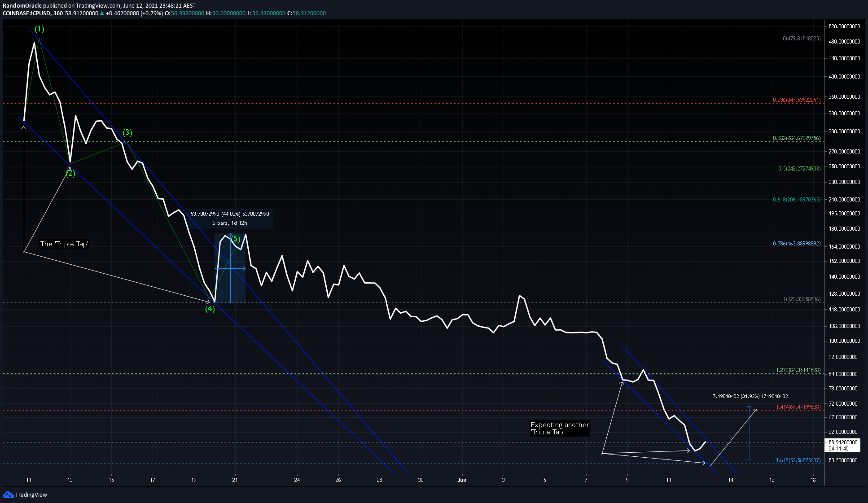Click the green (3) wave label
This screenshot has width=868, height=503.
(127, 132)
